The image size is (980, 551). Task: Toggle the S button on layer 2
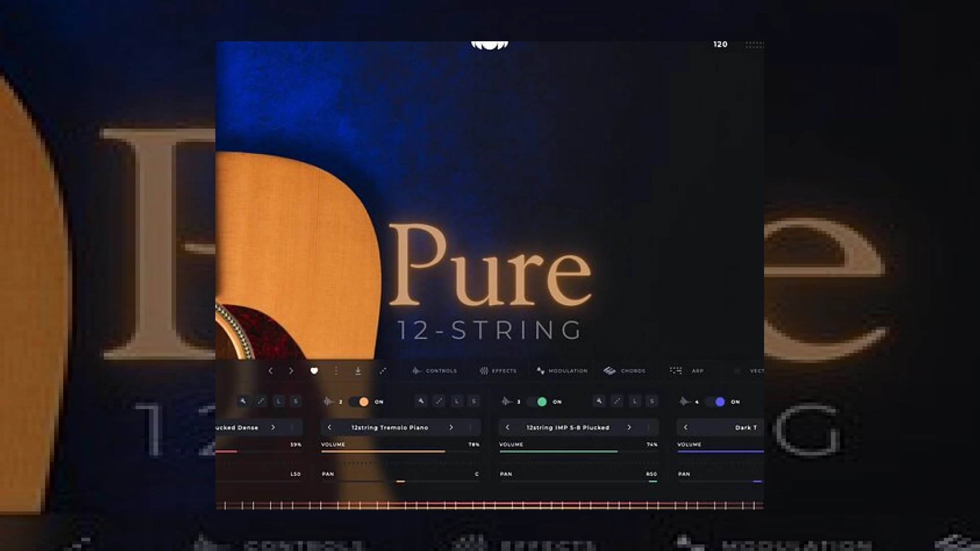click(x=474, y=402)
